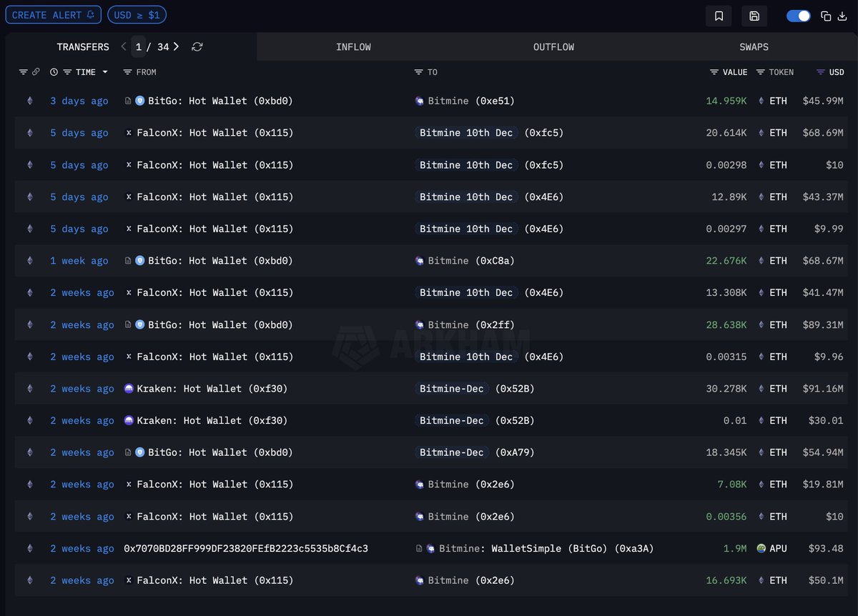Click the $41.47M USD amount

[823, 292]
